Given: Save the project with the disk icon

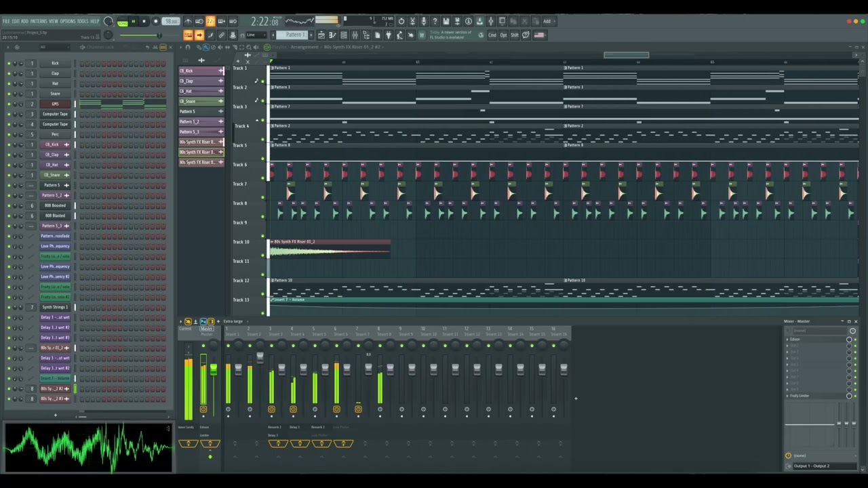Looking at the screenshot, I should point(446,21).
